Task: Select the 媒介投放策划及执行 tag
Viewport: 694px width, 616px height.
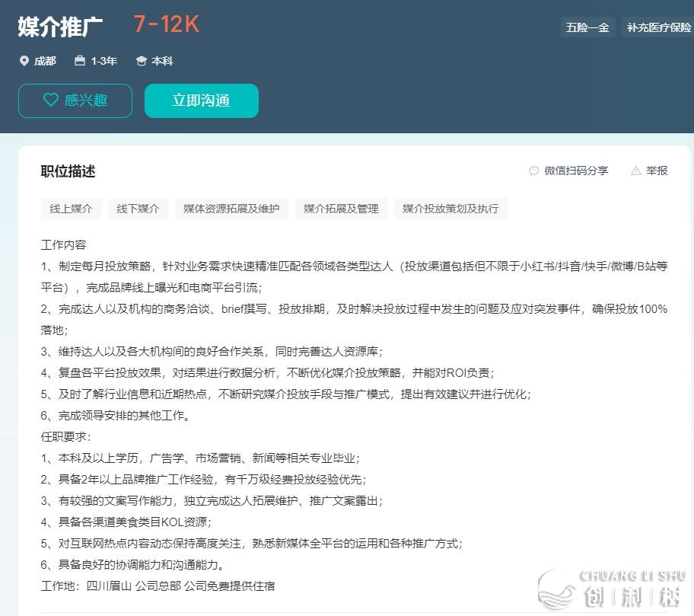Action: point(450,209)
